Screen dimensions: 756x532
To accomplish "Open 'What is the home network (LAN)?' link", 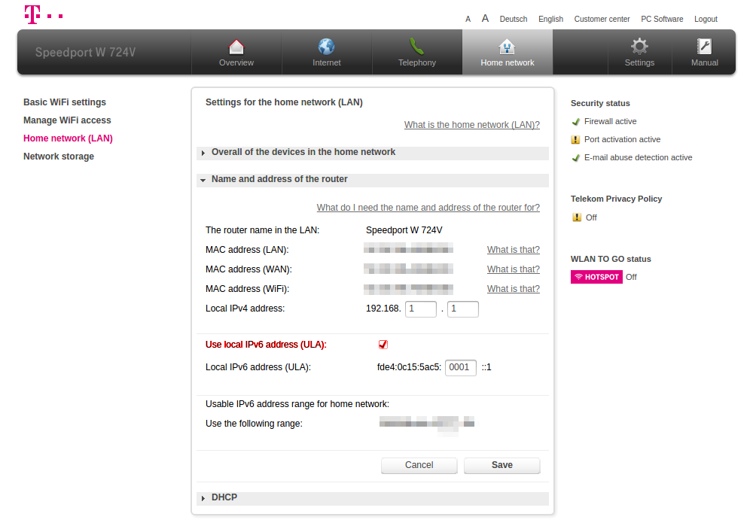I will [471, 125].
